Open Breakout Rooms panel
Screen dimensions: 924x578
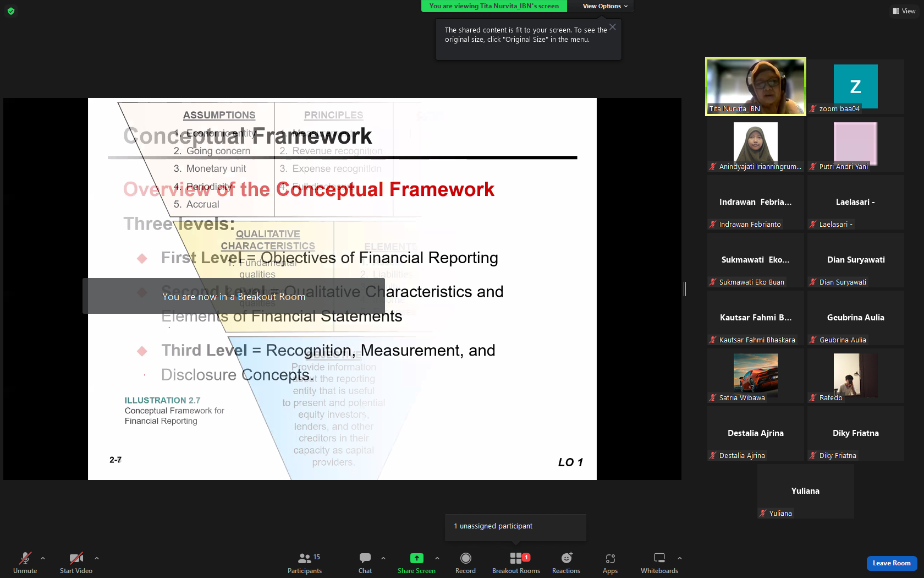[516, 563]
